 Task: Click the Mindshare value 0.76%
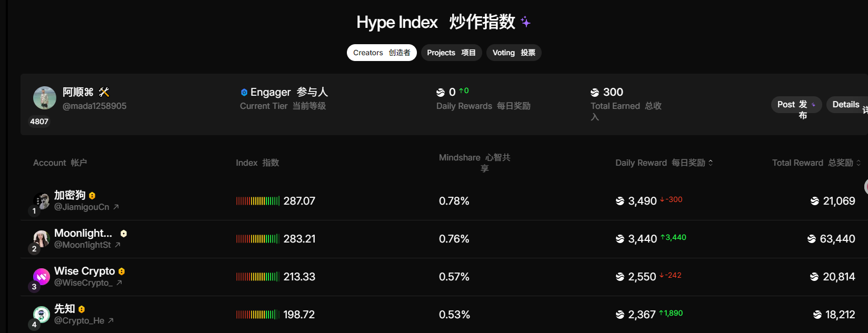click(454, 239)
